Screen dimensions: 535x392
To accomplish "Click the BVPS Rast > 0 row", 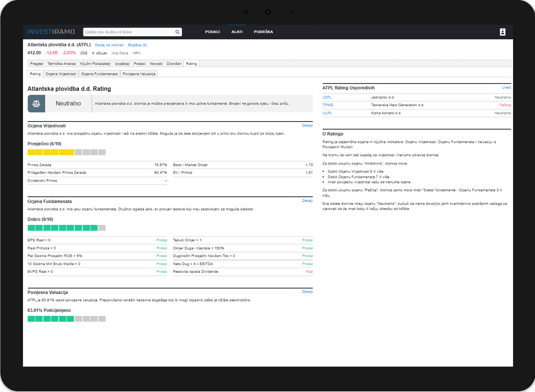I will click(97, 272).
